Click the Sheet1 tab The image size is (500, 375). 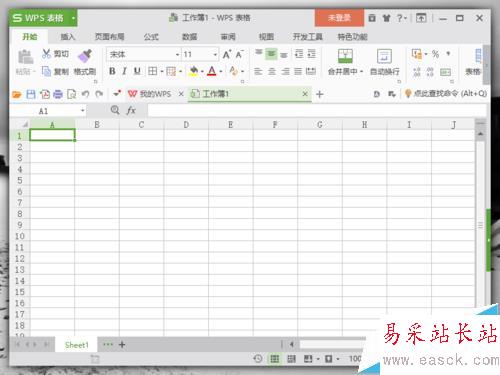77,345
